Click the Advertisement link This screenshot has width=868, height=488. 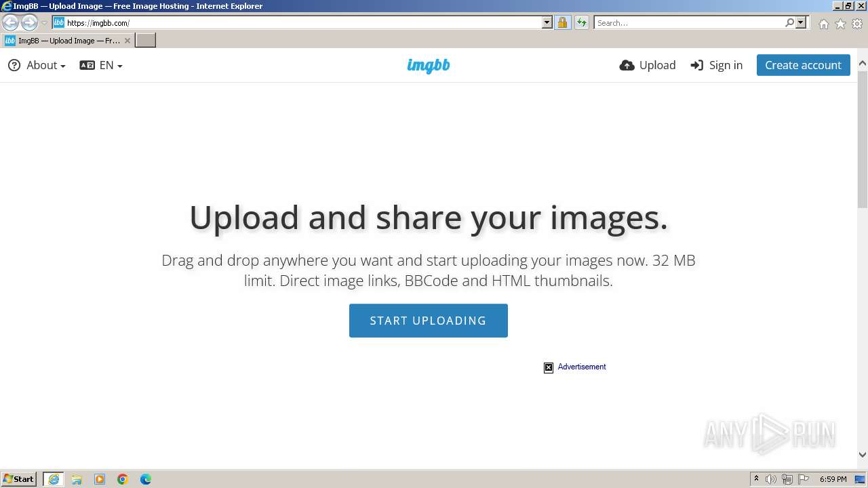(x=582, y=367)
